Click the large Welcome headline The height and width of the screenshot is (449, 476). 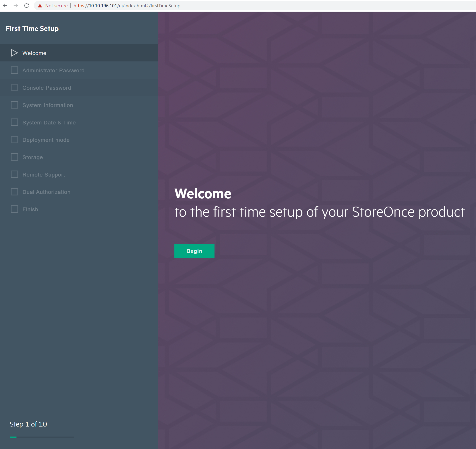[203, 193]
